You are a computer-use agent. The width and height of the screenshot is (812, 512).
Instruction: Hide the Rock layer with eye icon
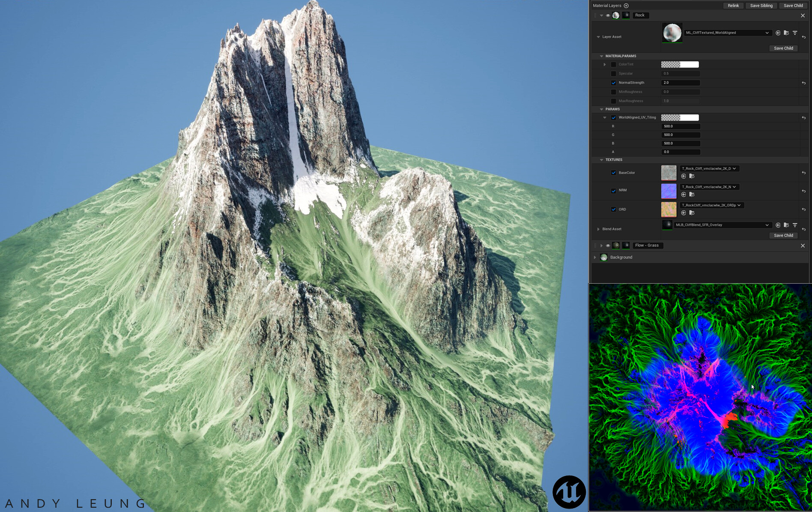(x=607, y=15)
